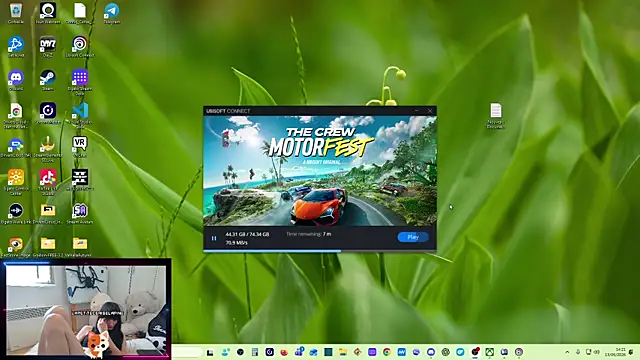Click the Time remaining: 7 m text

coord(309,234)
